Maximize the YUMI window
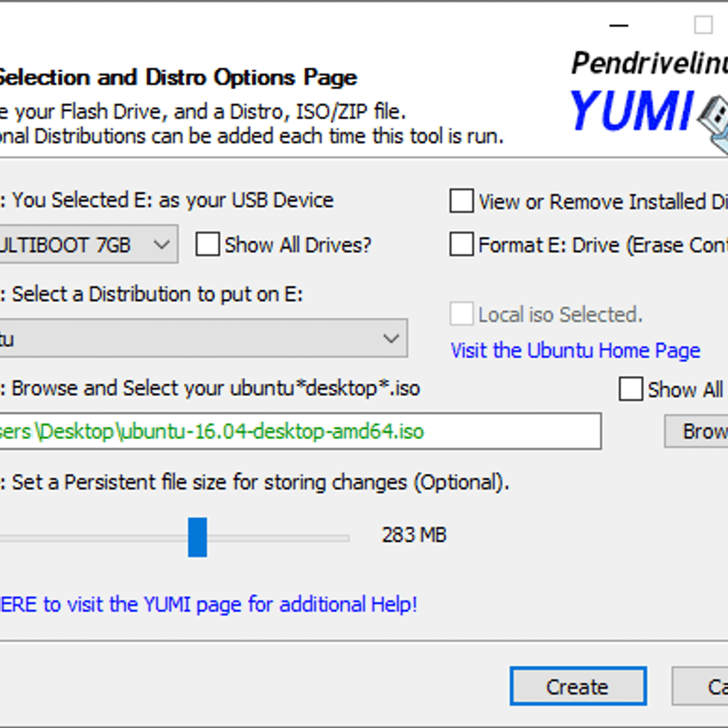 click(x=703, y=25)
